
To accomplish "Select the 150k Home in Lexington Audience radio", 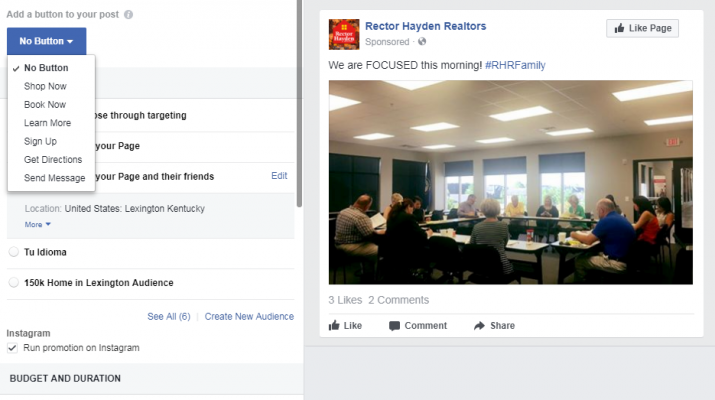I will (x=14, y=282).
